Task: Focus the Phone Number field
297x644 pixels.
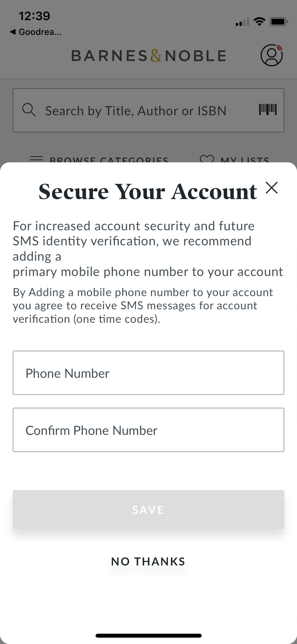Action: tap(148, 373)
